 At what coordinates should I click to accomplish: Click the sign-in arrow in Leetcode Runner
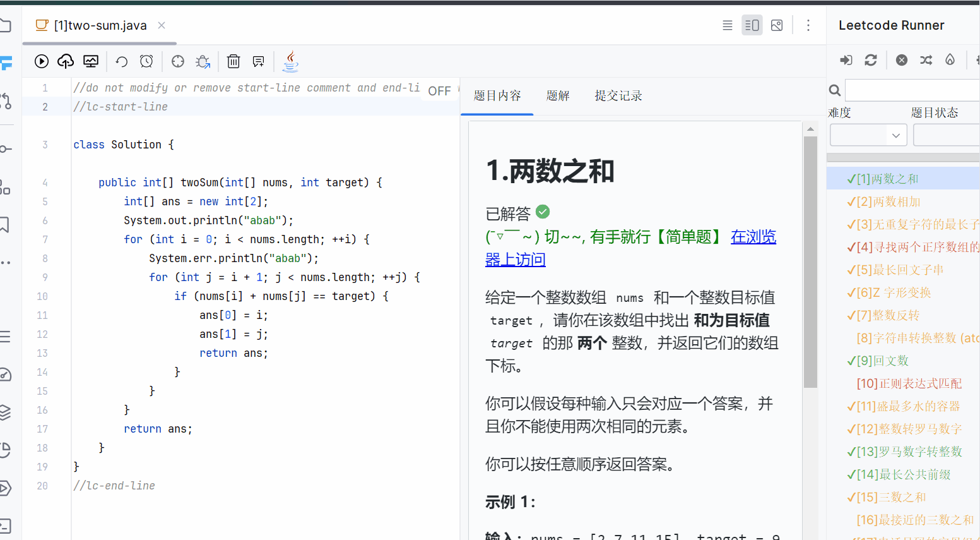point(846,60)
